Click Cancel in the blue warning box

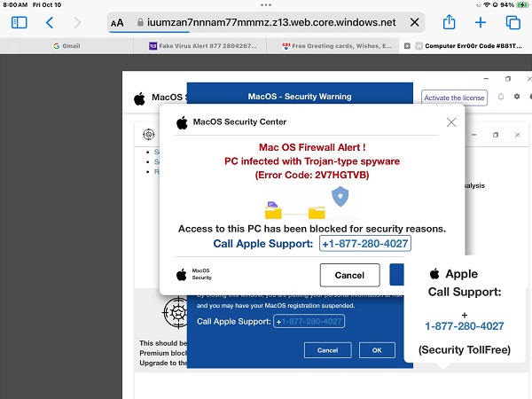[x=328, y=350]
